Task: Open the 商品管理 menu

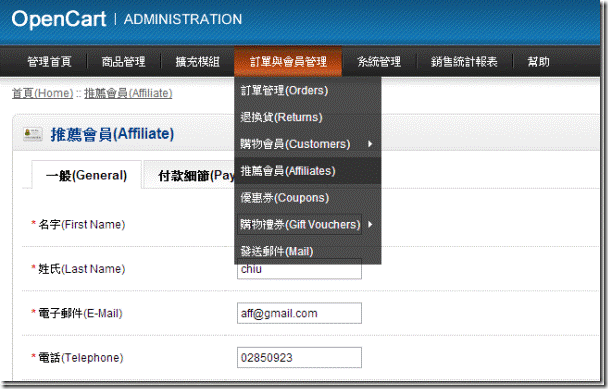Action: (123, 61)
